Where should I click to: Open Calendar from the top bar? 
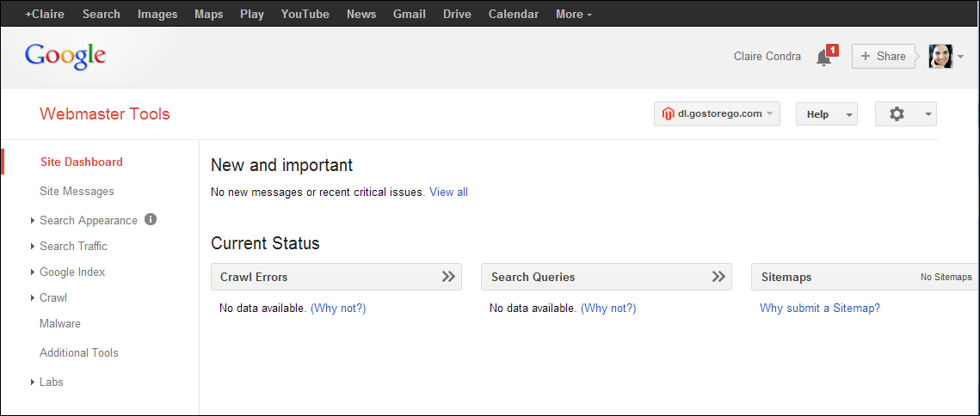pos(514,14)
